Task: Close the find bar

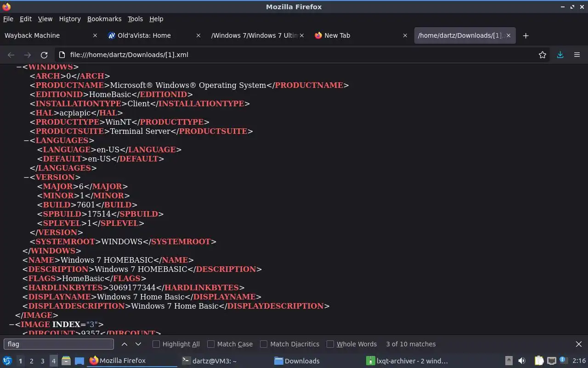Action: coord(579,344)
